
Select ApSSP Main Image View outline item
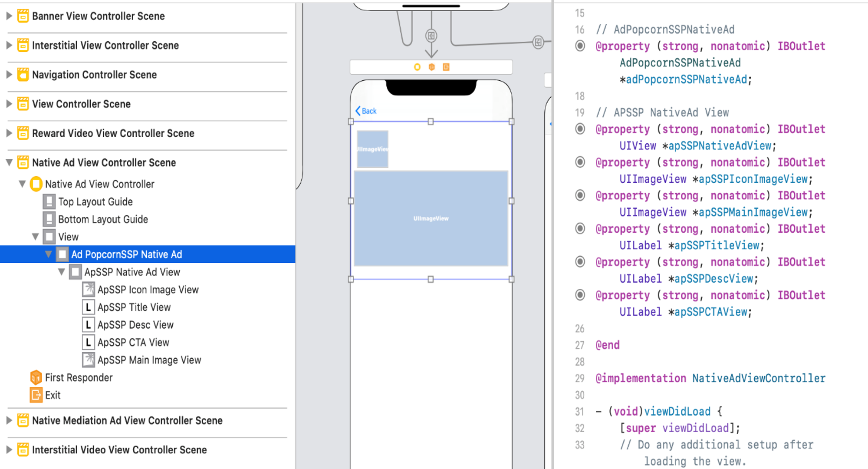(x=149, y=360)
